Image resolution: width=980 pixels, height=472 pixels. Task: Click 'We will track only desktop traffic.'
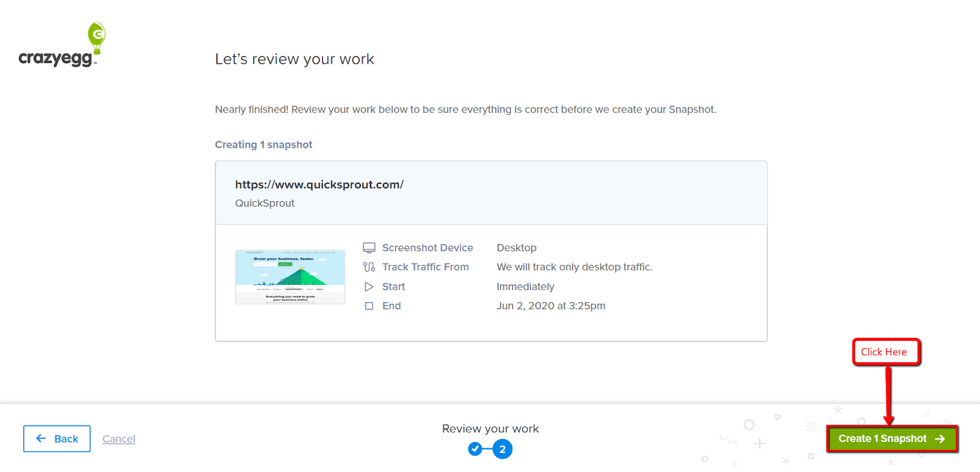pos(575,267)
